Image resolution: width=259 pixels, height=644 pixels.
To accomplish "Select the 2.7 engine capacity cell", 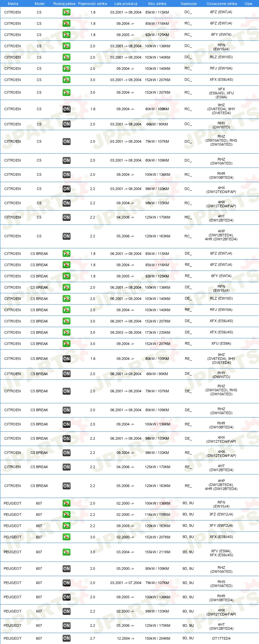I will click(92, 638).
